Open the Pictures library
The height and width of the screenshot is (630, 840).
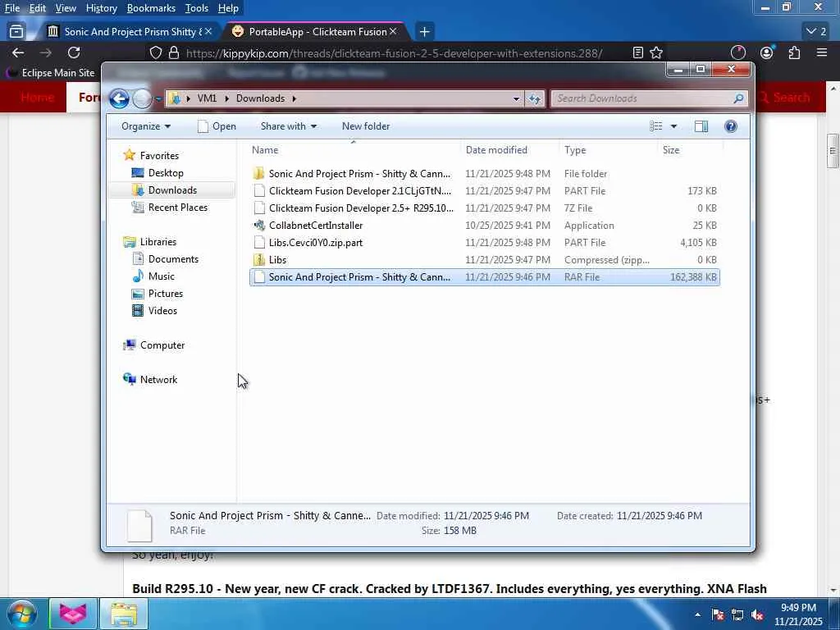pyautogui.click(x=165, y=294)
